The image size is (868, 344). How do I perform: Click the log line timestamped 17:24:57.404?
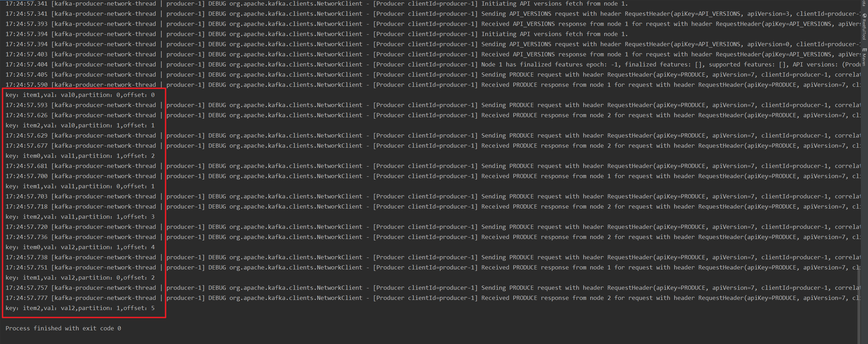click(433, 64)
